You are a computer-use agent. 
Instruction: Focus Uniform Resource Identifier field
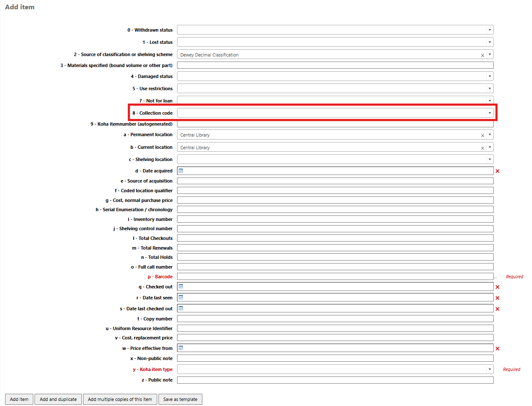(x=335, y=328)
